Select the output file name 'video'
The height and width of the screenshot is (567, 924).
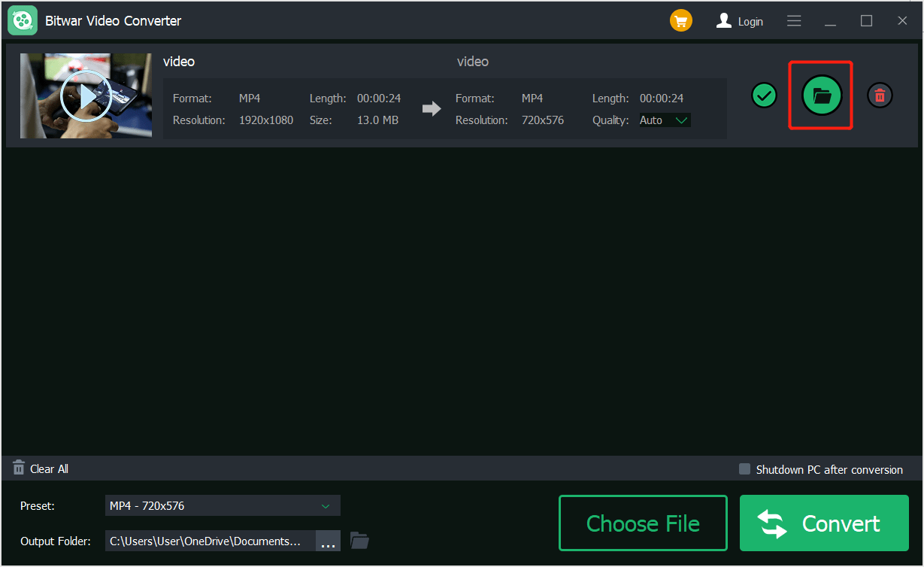pyautogui.click(x=473, y=62)
